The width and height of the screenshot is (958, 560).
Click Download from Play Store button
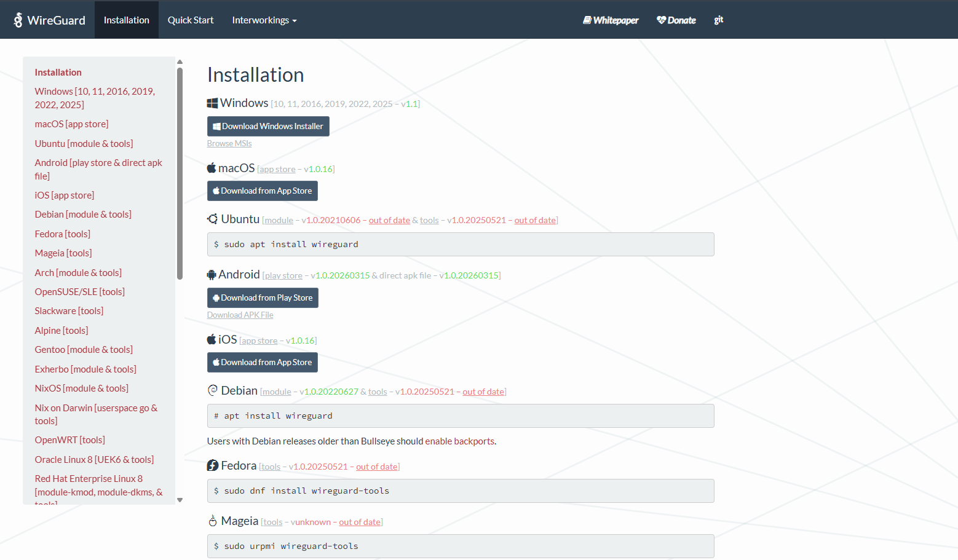click(x=263, y=298)
